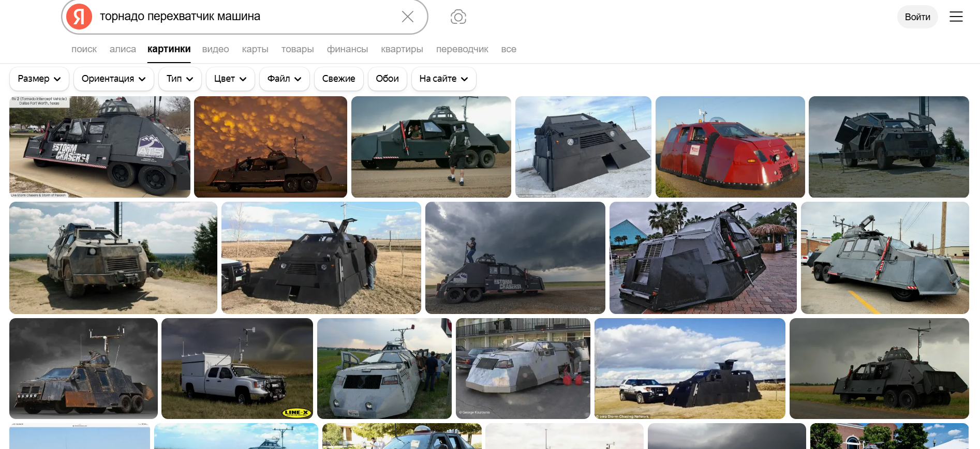Open the Line-X white pickup truck image
Viewport: 980px width, 449px height.
point(237,368)
